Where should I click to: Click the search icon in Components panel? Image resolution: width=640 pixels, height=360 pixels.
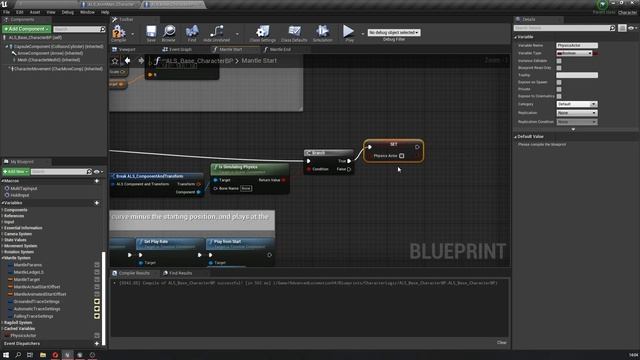click(102, 29)
